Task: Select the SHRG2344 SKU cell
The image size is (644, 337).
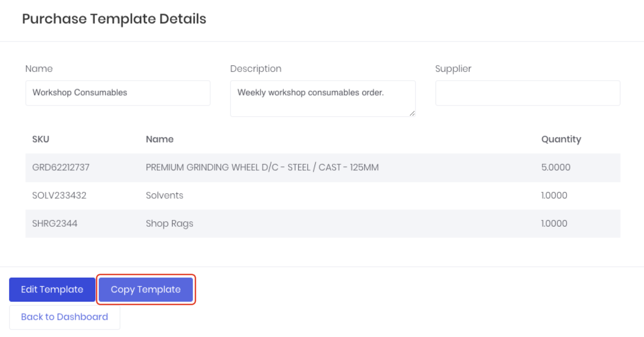Action: coord(55,223)
